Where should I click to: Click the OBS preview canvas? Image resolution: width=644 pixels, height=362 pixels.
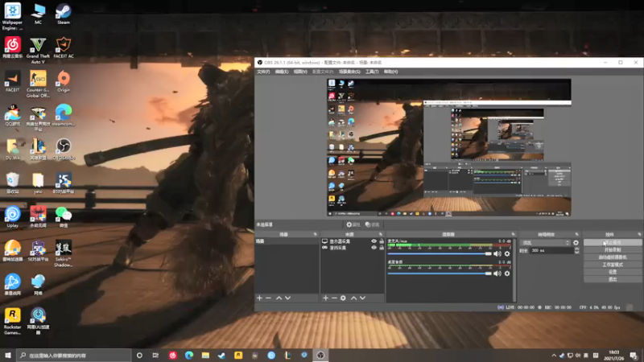pyautogui.click(x=449, y=148)
